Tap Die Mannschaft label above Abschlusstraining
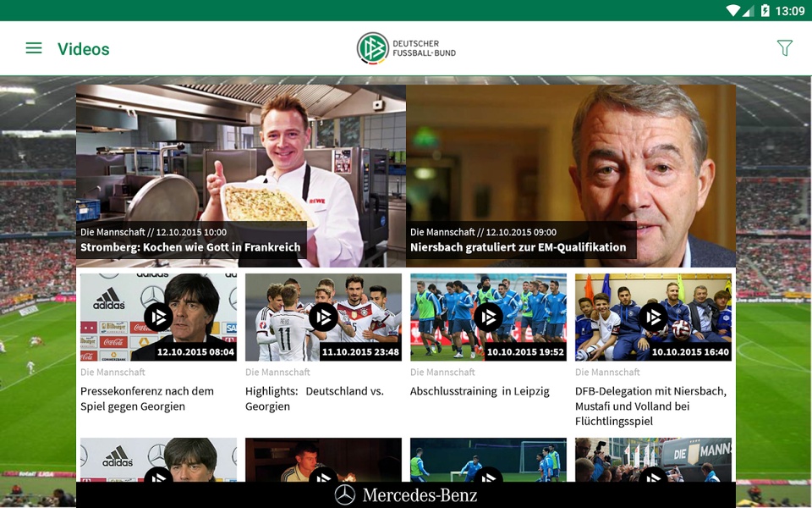812x508 pixels. tap(442, 373)
